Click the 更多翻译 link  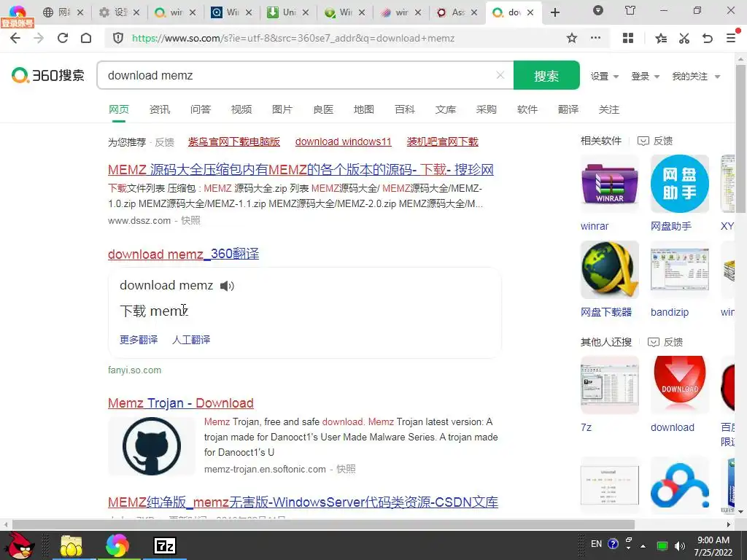pyautogui.click(x=139, y=340)
